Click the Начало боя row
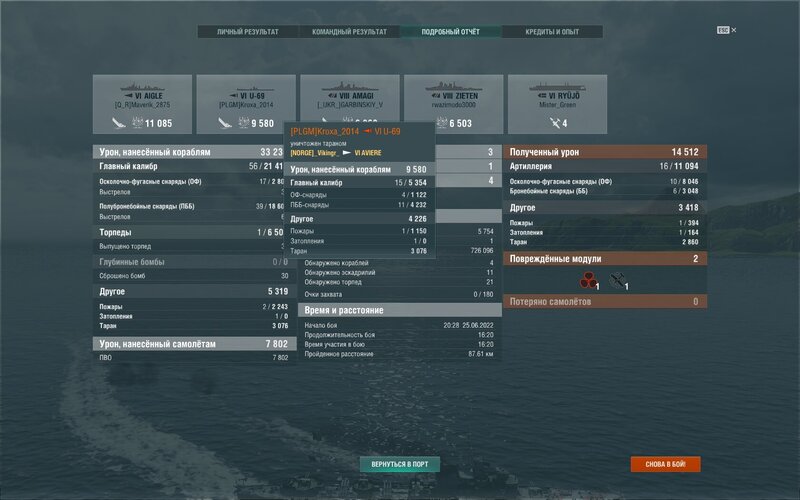 [x=399, y=325]
